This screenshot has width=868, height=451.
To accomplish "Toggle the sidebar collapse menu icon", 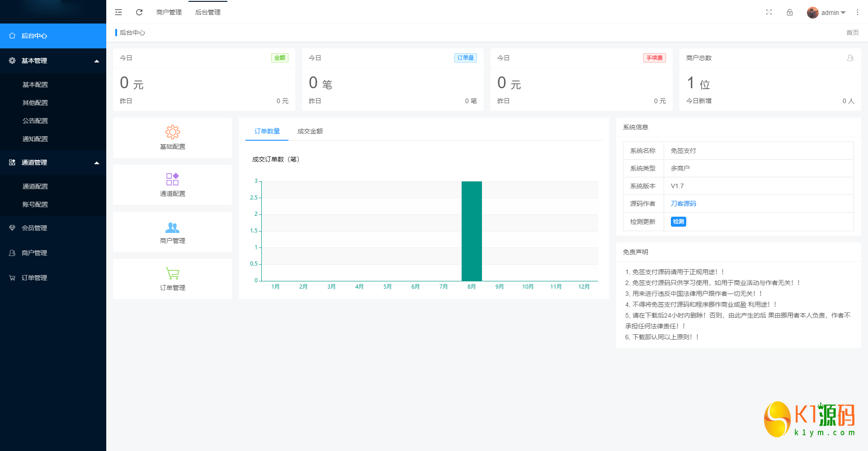I will pos(118,12).
